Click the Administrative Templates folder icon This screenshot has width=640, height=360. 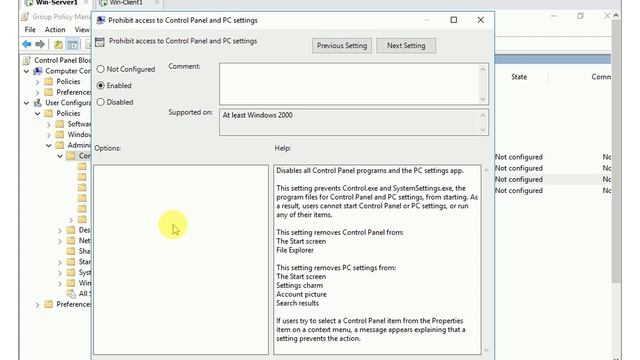(x=60, y=145)
